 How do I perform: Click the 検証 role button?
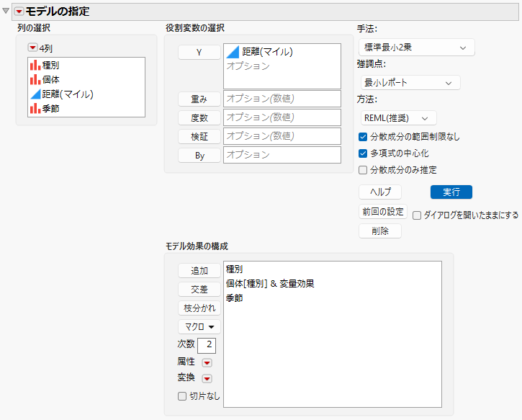click(199, 136)
